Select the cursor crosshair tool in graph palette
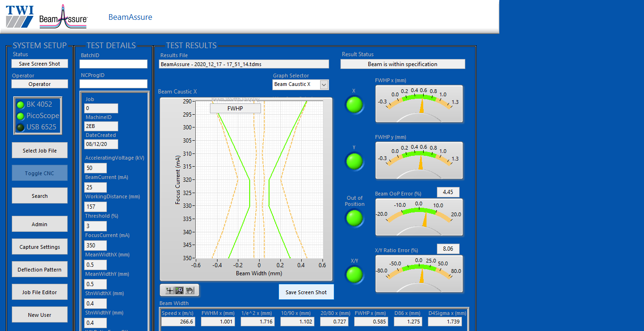The width and height of the screenshot is (644, 331). coord(170,290)
